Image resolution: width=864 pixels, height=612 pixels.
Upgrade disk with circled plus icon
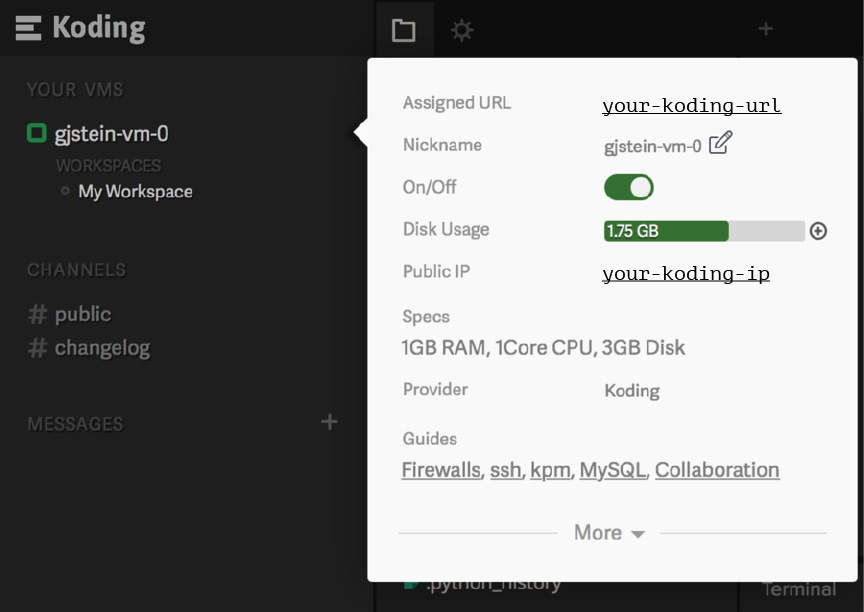coord(818,231)
